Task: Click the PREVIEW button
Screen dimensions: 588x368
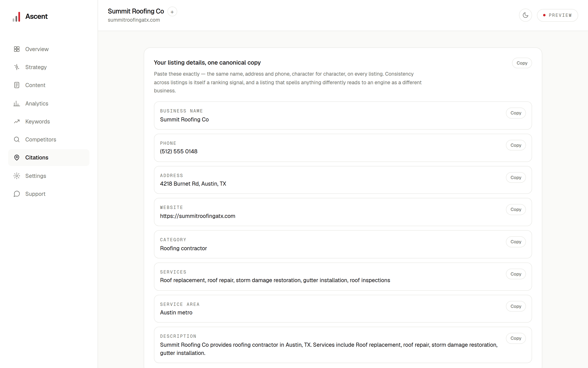Action: (557, 15)
